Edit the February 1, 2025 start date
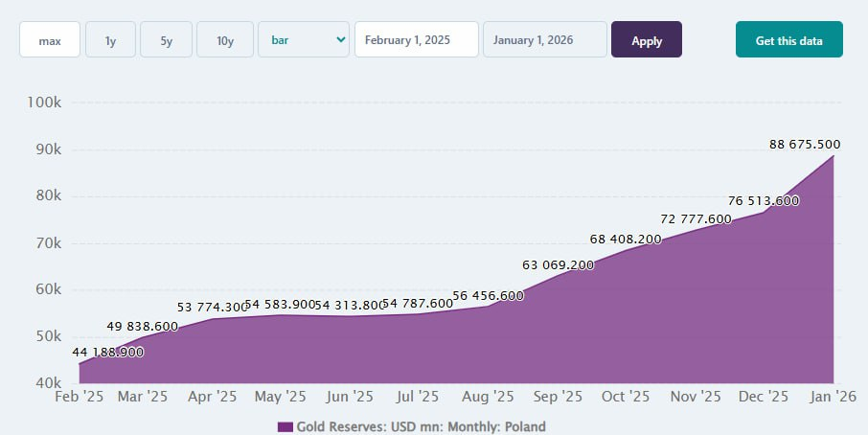The height and width of the screenshot is (435, 868). (x=416, y=40)
